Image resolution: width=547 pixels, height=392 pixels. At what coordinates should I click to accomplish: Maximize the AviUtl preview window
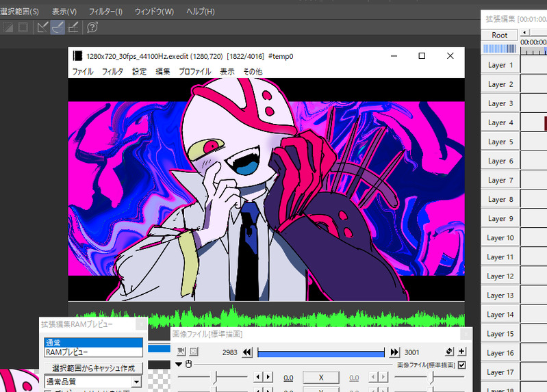tap(422, 56)
